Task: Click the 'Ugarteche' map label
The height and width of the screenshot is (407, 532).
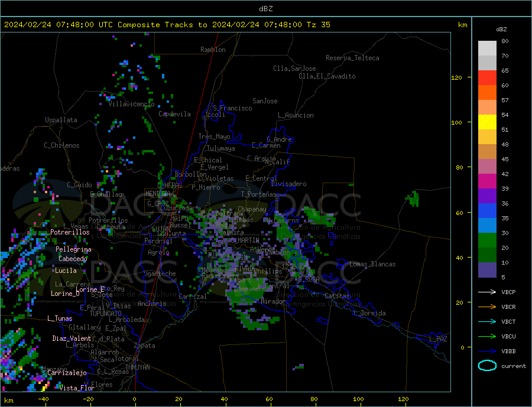Action: (160, 273)
